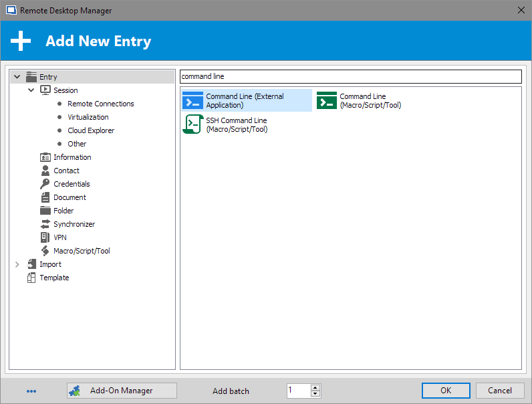Increase the Add batch value
The image size is (532, 404).
pyautogui.click(x=315, y=387)
